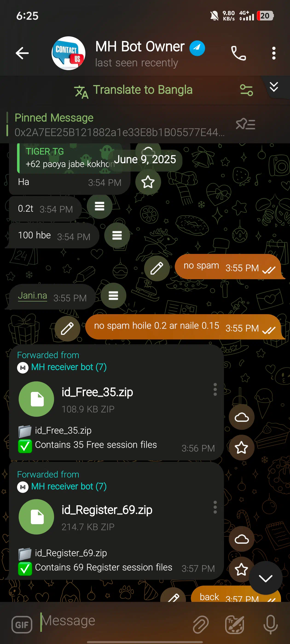Open translation settings sliders icon
This screenshot has height=644, width=290.
(x=246, y=90)
